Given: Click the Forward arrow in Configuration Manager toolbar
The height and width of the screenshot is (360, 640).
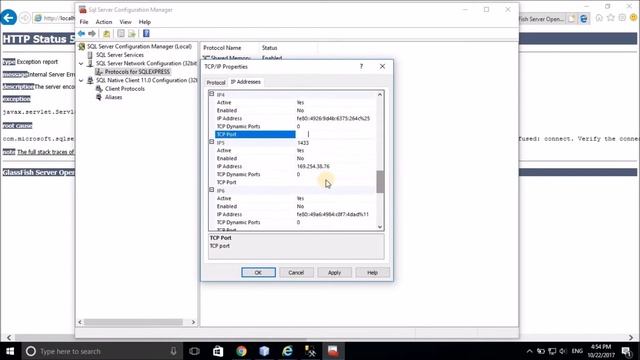Looking at the screenshot, I should pyautogui.click(x=92, y=33).
